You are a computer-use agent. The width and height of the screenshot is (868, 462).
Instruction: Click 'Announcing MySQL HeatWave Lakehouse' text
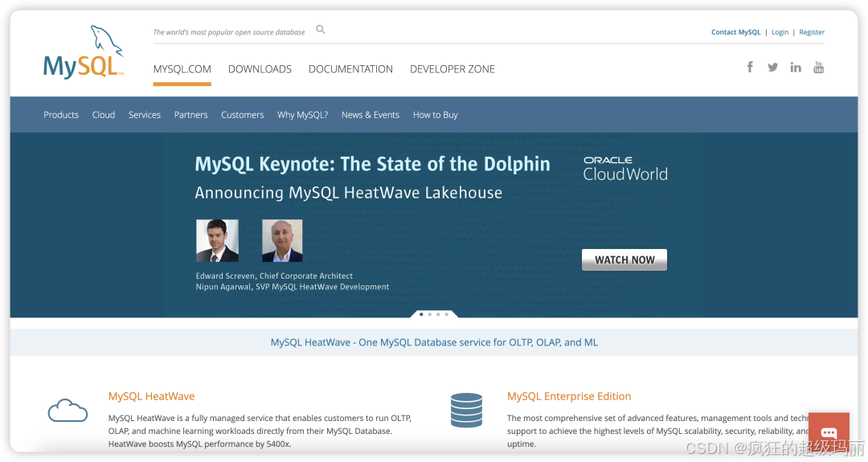click(349, 193)
